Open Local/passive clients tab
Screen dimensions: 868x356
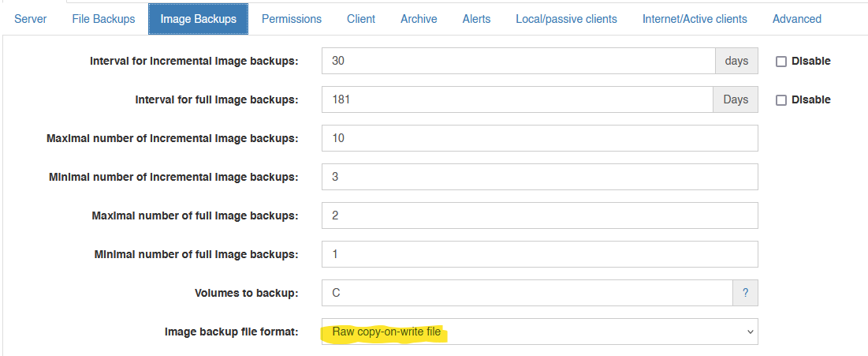(566, 19)
